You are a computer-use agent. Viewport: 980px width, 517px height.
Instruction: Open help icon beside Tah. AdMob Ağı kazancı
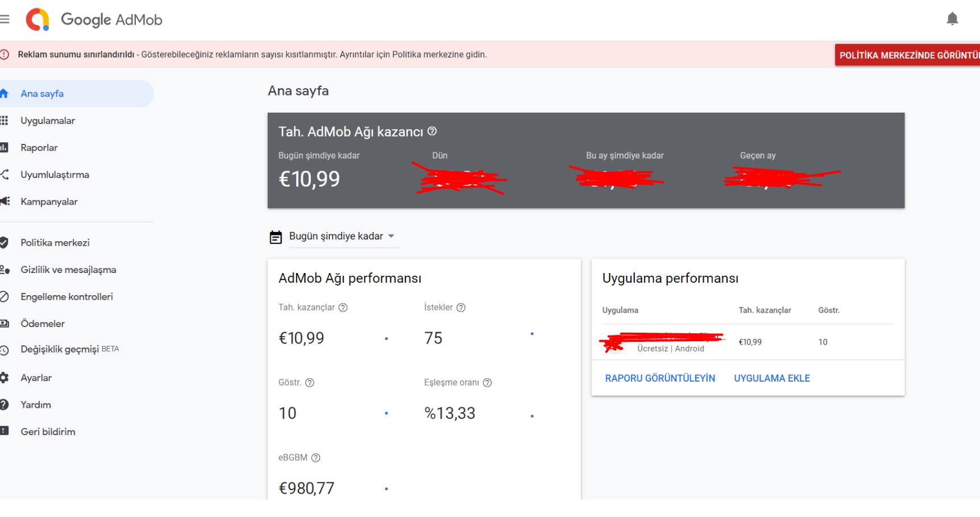pos(432,131)
